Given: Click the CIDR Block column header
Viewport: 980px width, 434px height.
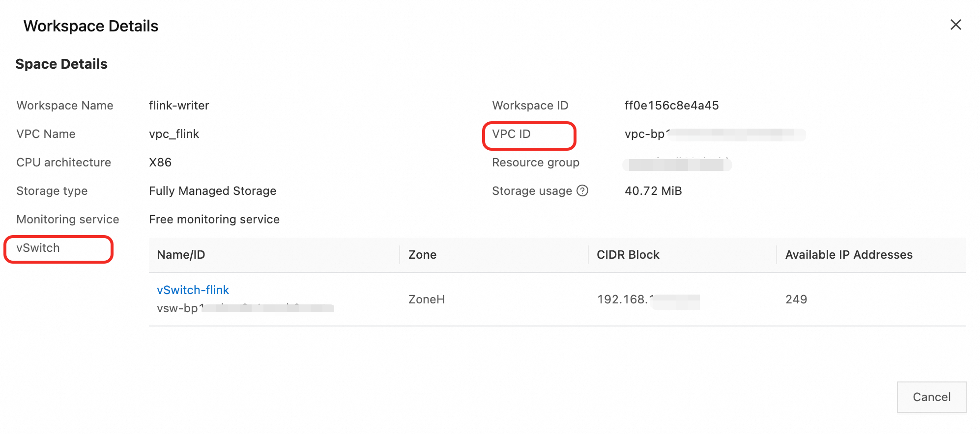Looking at the screenshot, I should click(x=628, y=255).
